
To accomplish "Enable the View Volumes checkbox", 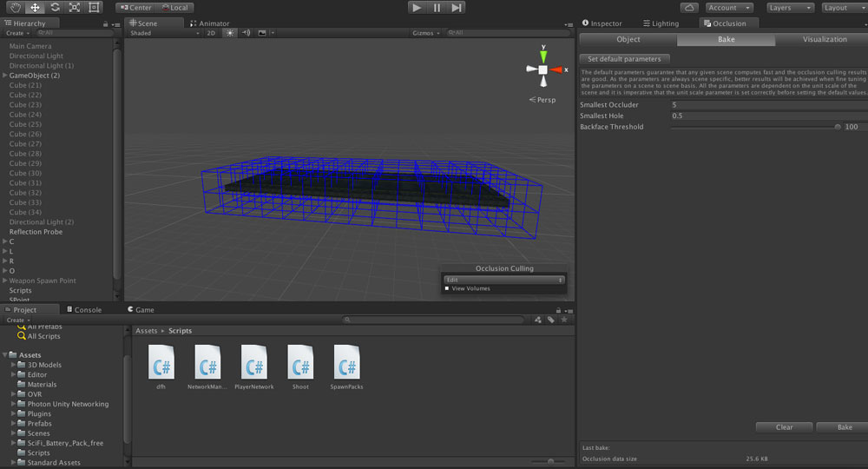I will tap(447, 288).
